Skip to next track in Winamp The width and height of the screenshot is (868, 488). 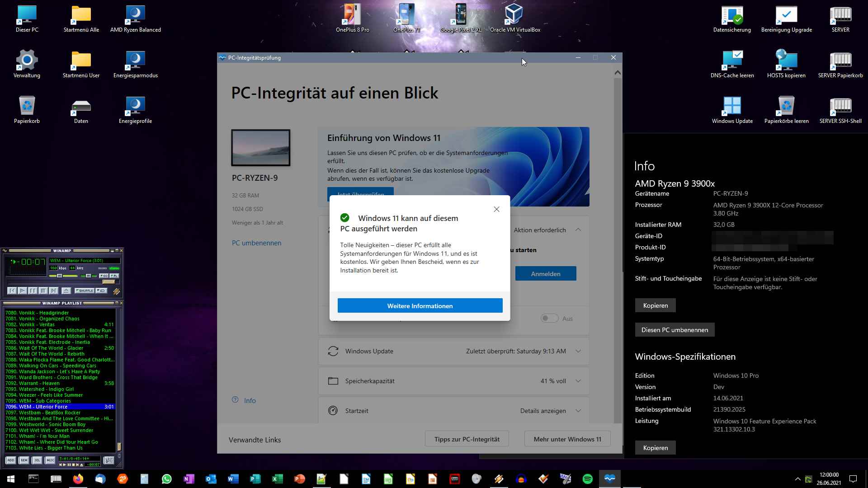[x=54, y=291]
